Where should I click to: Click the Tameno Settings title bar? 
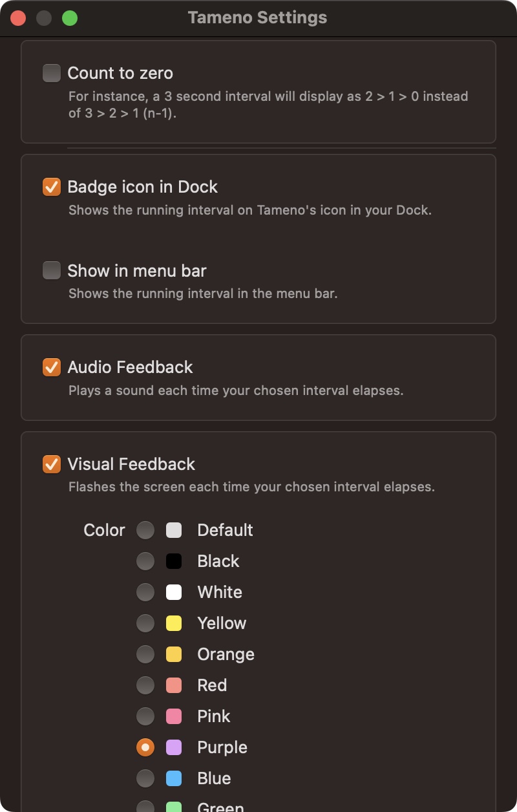point(257,17)
